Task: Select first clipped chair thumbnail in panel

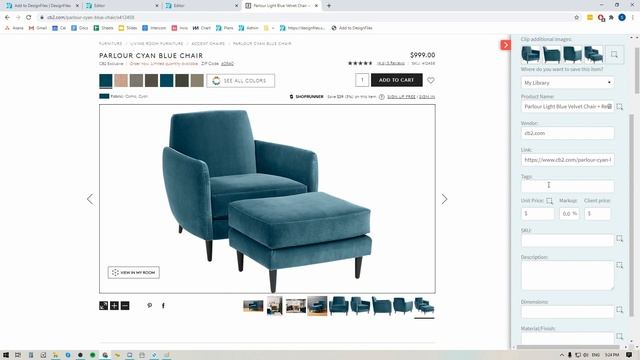Action: [x=531, y=54]
